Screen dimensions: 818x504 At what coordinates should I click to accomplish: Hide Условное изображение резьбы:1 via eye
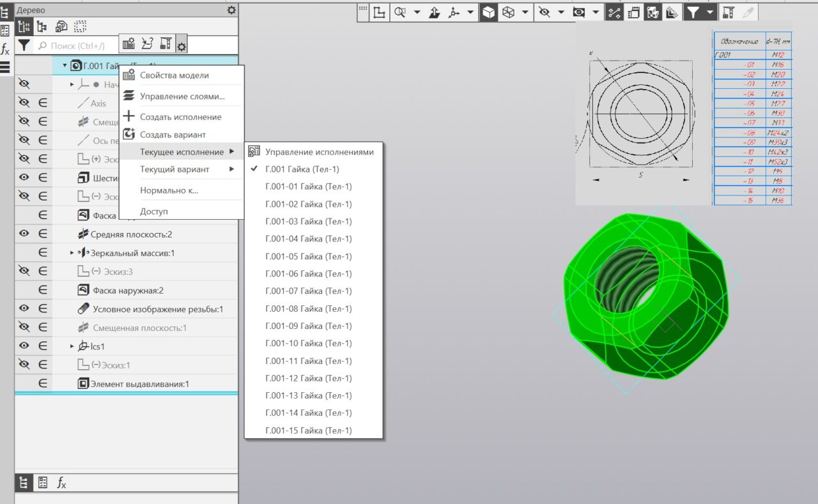[24, 309]
